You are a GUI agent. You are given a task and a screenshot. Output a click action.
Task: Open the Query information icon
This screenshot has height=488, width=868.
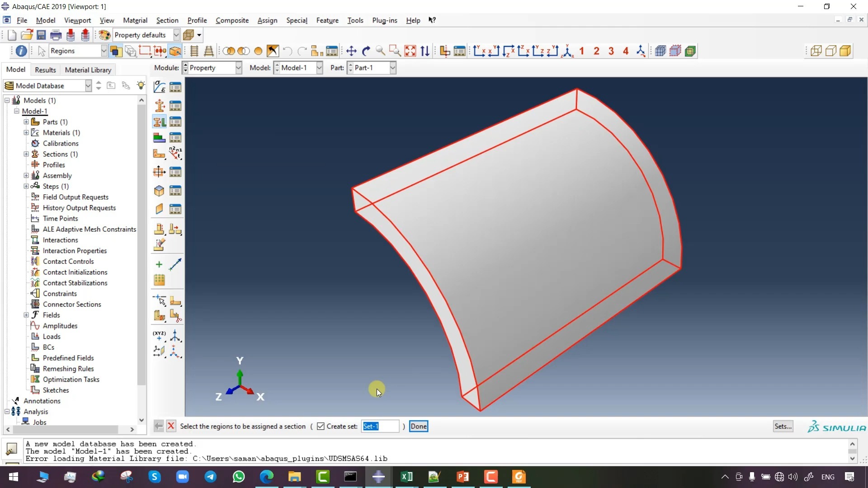pyautogui.click(x=21, y=51)
